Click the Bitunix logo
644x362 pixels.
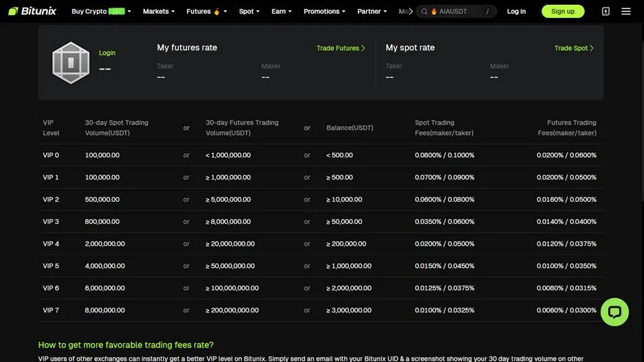(x=32, y=12)
